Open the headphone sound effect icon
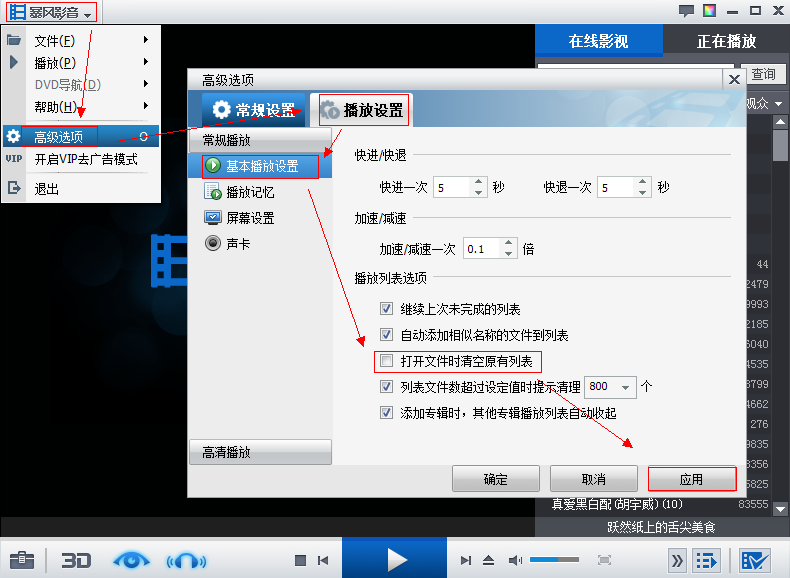Viewport: 790px width, 578px height. click(x=186, y=560)
